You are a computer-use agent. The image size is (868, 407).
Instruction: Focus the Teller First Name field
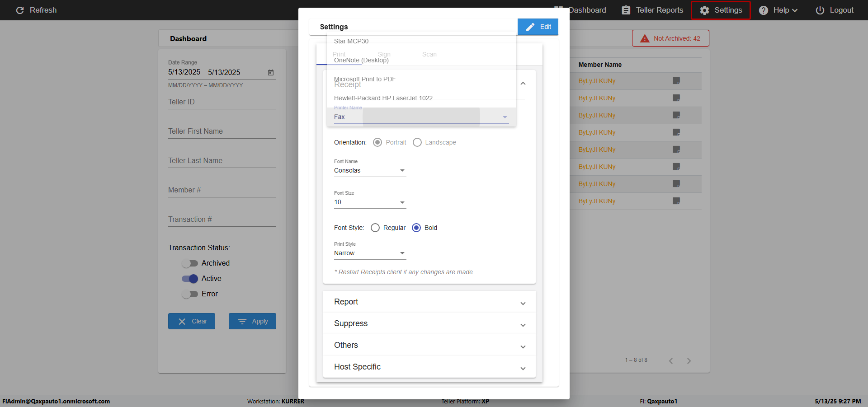click(x=222, y=131)
